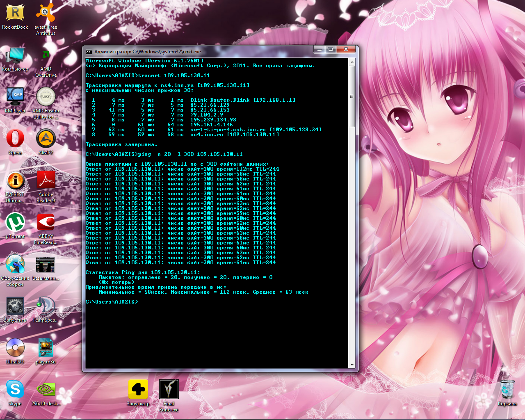Click the Запустить gear shortcut
Screen dimensions: 525x420
point(15,310)
